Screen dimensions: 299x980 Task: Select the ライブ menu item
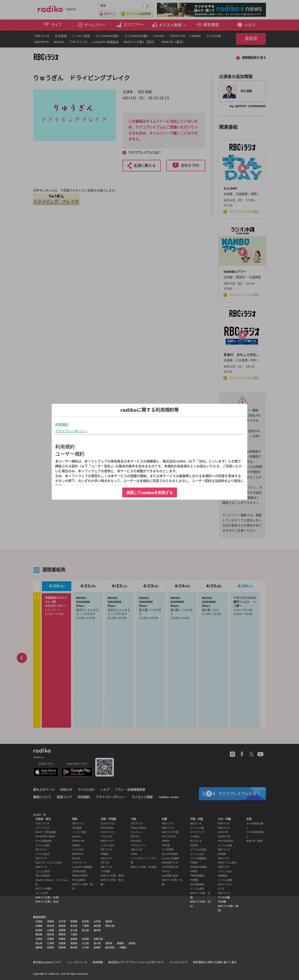[53, 25]
